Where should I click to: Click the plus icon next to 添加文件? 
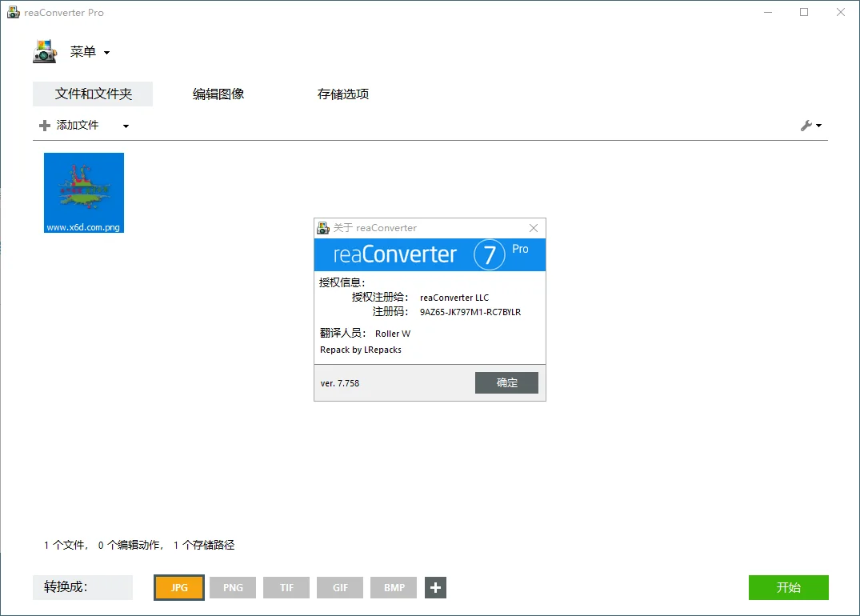(x=45, y=125)
